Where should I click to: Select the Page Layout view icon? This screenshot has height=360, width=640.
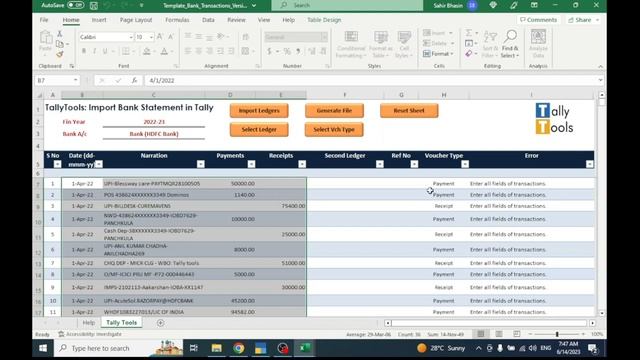coord(499,334)
